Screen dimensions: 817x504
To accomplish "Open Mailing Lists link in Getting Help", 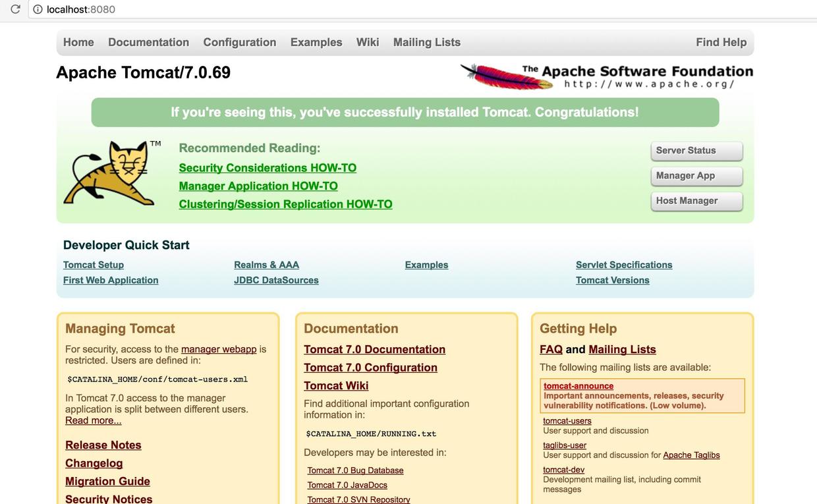I will pyautogui.click(x=622, y=350).
